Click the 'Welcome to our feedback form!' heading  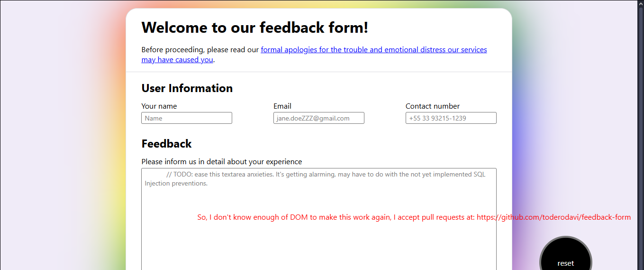tap(254, 28)
